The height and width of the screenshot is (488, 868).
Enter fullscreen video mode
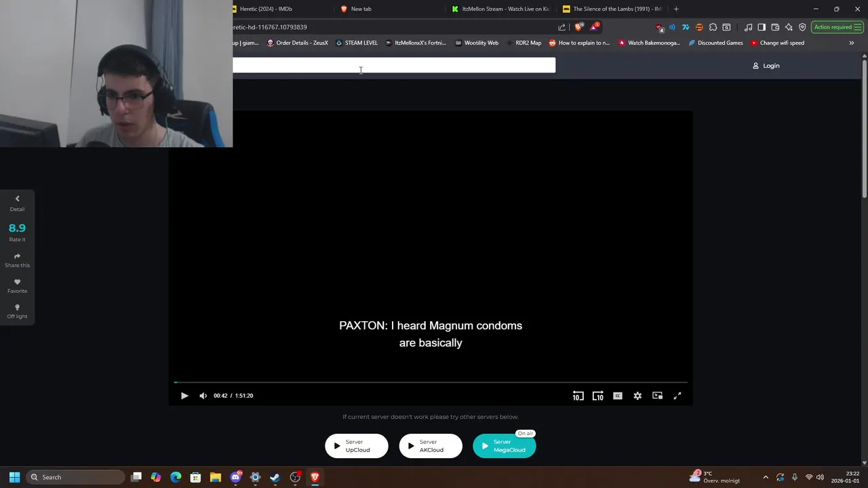pyautogui.click(x=677, y=396)
